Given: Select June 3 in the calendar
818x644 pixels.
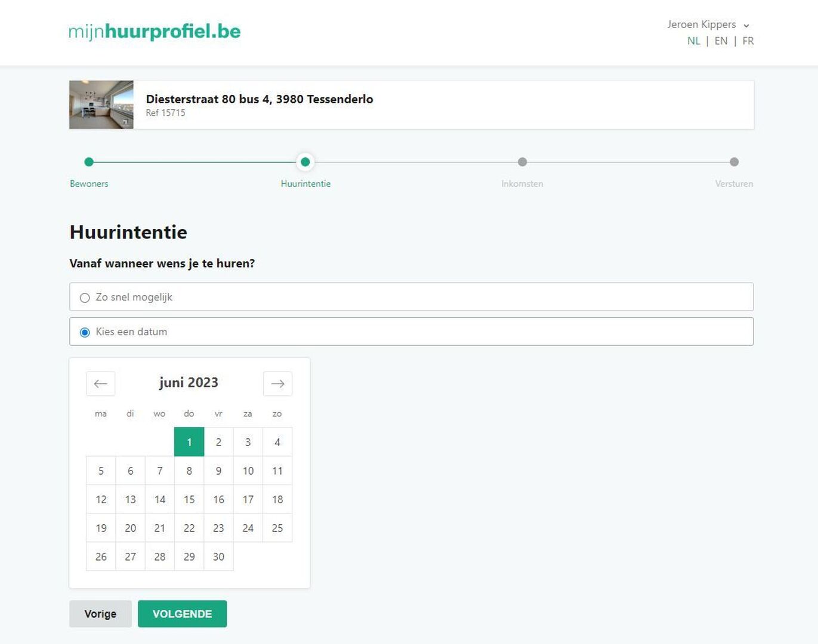Looking at the screenshot, I should pos(248,442).
